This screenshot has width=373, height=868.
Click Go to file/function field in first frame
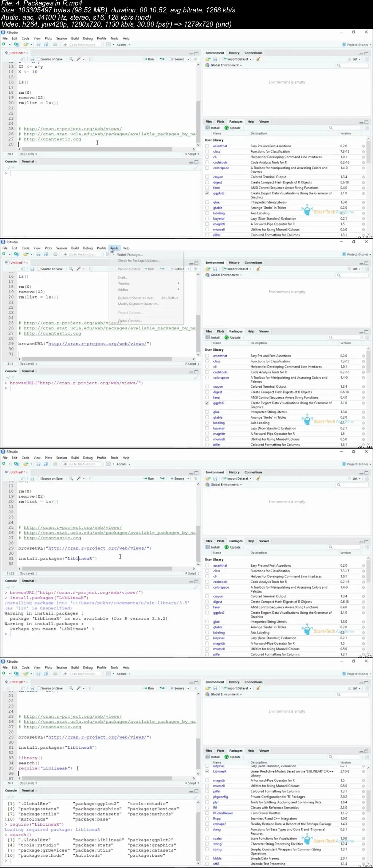coord(82,45)
